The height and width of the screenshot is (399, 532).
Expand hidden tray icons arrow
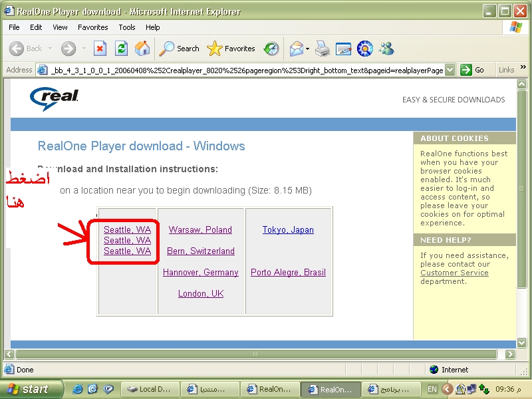(447, 389)
